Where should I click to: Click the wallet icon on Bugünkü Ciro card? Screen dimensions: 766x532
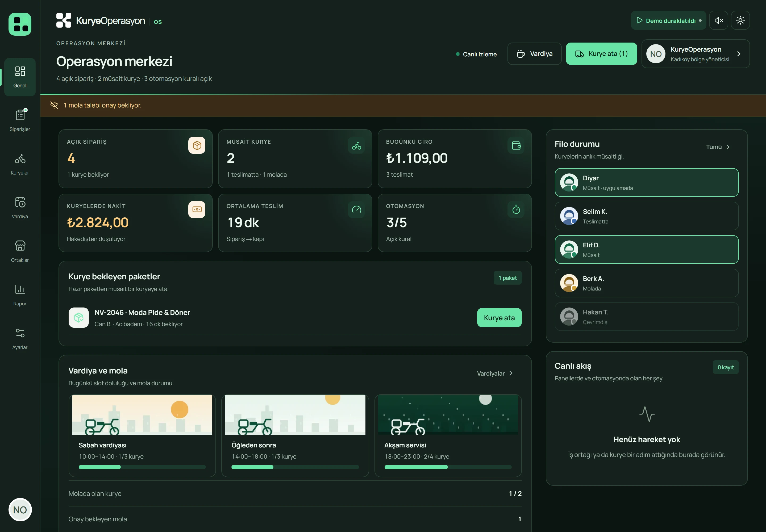point(516,145)
